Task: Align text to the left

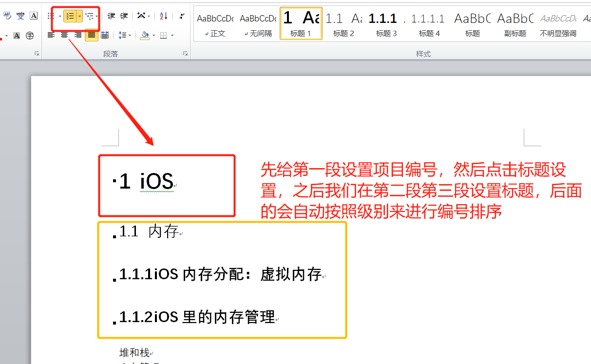Action: click(51, 35)
